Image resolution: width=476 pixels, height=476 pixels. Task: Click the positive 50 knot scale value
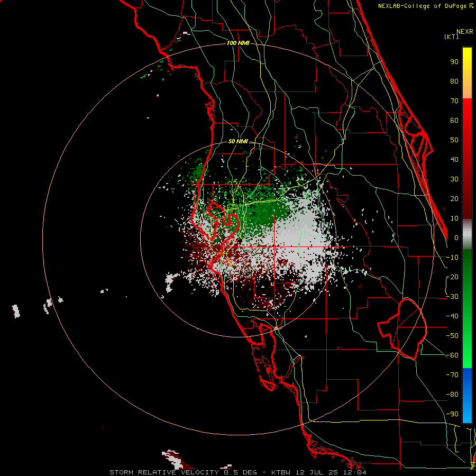(x=454, y=140)
